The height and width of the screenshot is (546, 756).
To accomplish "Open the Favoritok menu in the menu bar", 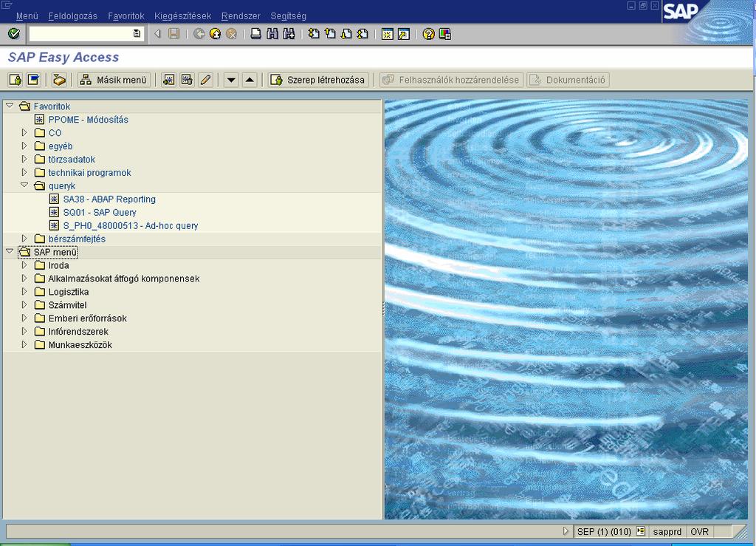I will click(x=126, y=16).
